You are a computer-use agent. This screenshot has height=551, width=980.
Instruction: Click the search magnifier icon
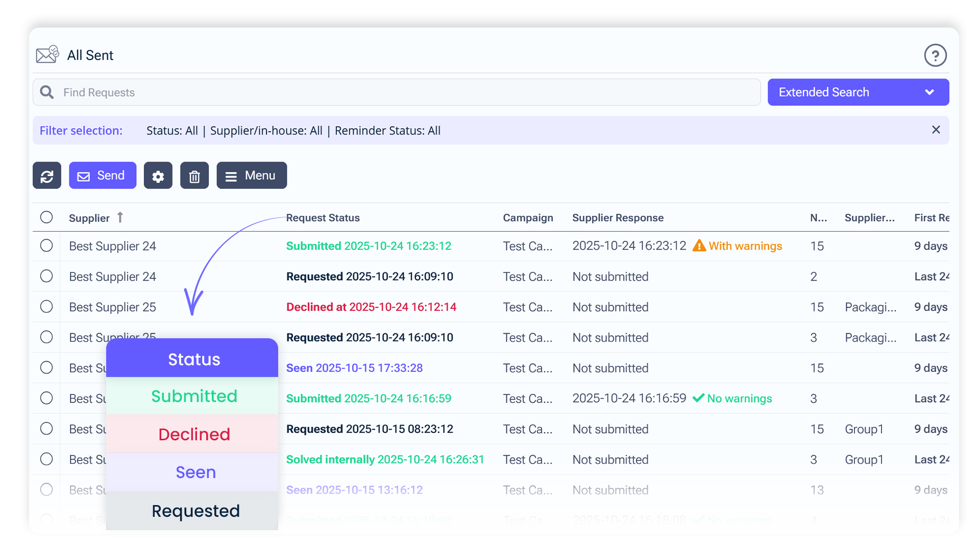click(x=47, y=92)
